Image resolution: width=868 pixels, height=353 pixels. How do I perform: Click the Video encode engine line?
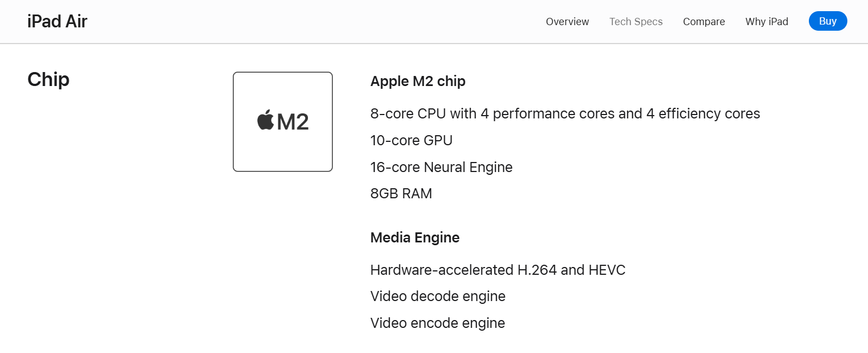click(x=438, y=323)
